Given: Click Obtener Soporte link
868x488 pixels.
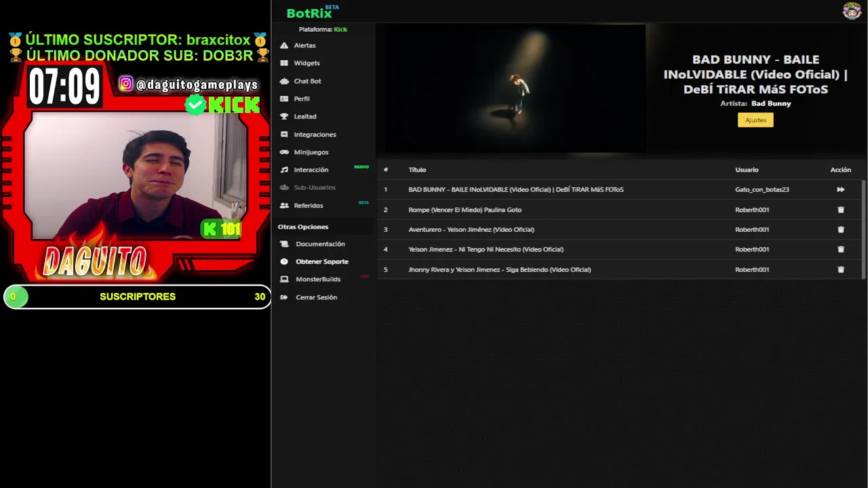Looking at the screenshot, I should [322, 262].
